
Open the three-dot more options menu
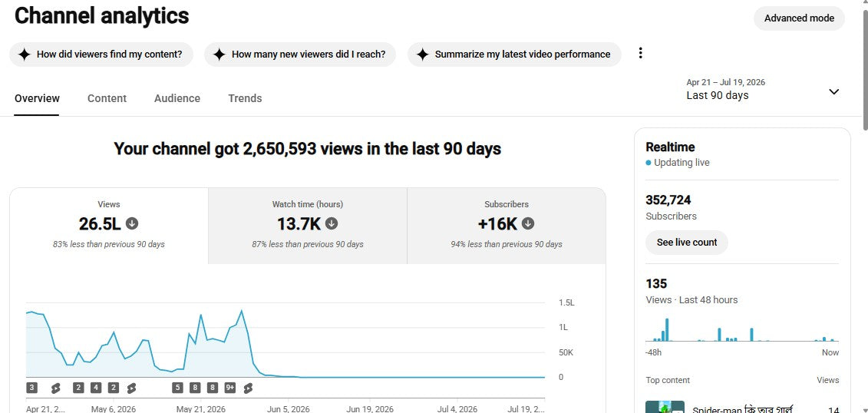click(641, 53)
